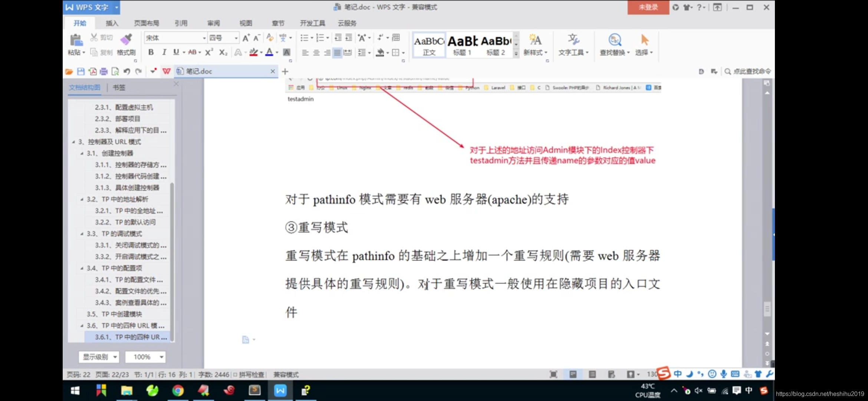Open Chrome from the Windows taskbar
868x401 pixels.
[178, 391]
